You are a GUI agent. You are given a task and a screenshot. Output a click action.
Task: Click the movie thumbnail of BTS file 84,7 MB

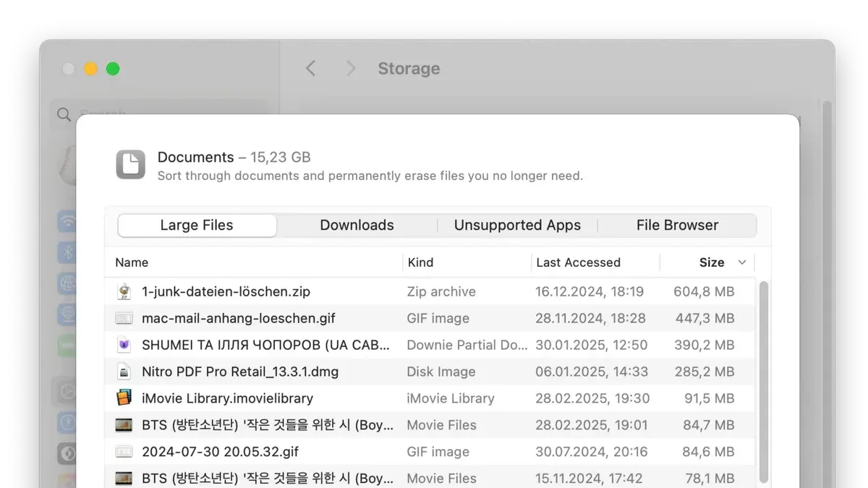pyautogui.click(x=124, y=425)
